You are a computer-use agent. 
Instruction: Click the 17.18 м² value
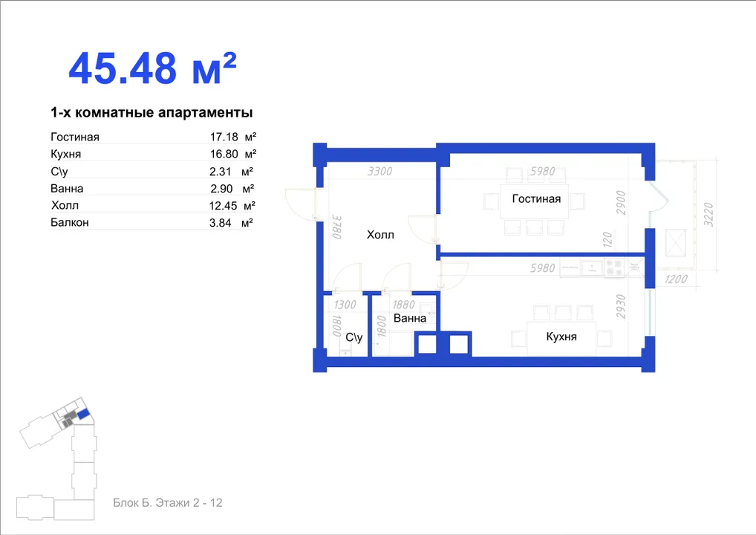coord(233,137)
